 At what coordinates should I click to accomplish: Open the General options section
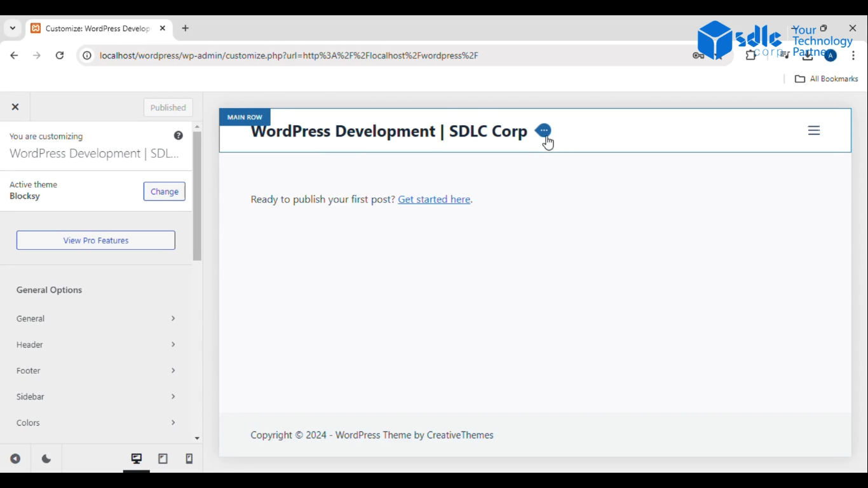(x=96, y=318)
